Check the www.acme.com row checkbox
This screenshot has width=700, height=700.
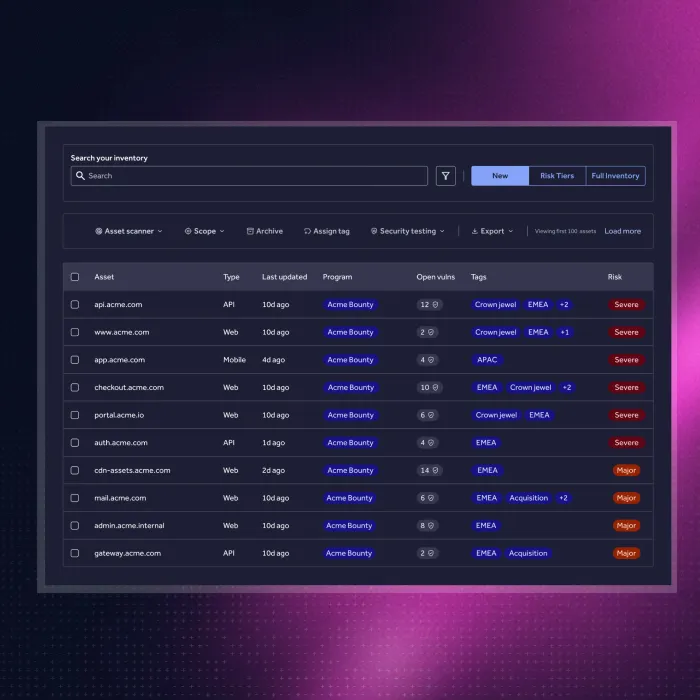tap(75, 332)
